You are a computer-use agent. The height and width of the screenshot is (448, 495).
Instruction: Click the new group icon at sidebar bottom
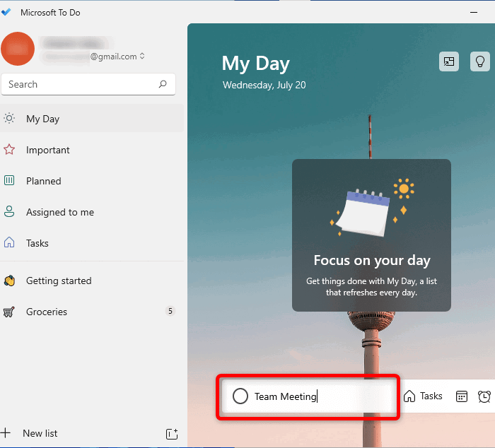coord(172,434)
